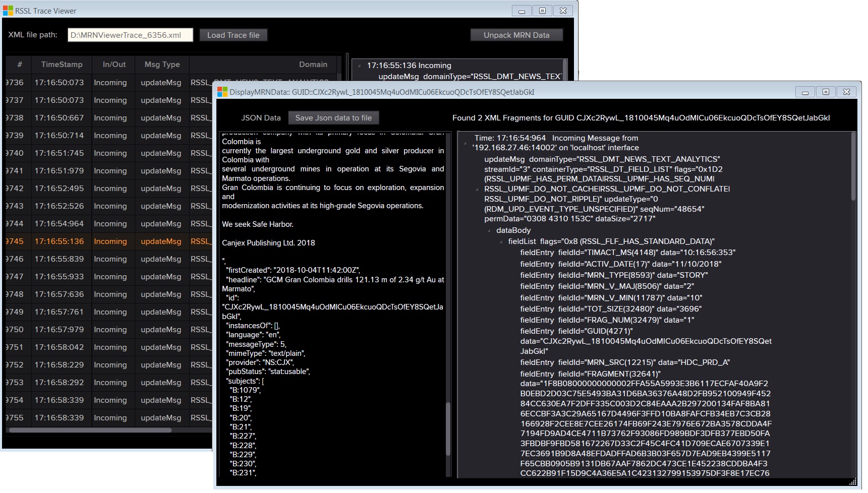Select the highlighted row 9745 at 17:16:55:136

point(108,241)
